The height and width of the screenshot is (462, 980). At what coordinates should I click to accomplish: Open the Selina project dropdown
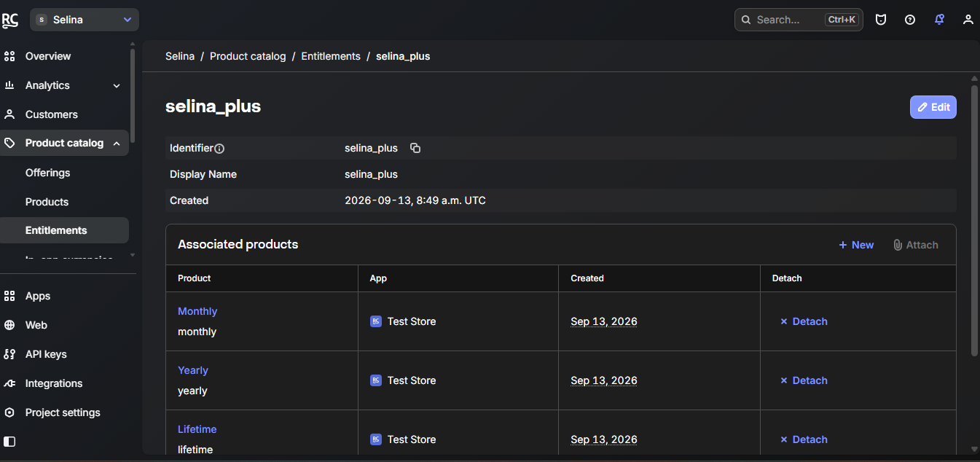coord(85,20)
